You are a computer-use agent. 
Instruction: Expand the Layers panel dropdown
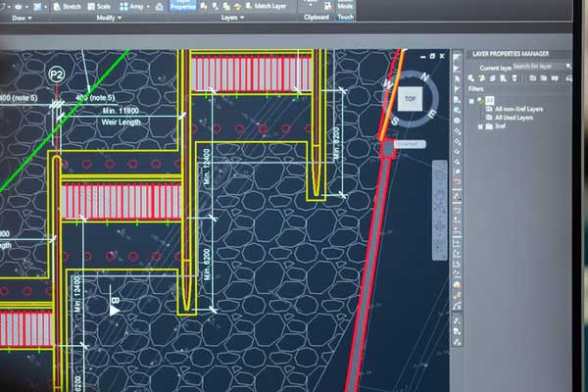pos(232,18)
